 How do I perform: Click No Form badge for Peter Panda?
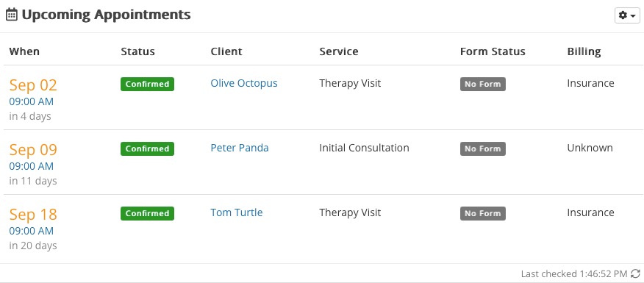(x=482, y=148)
